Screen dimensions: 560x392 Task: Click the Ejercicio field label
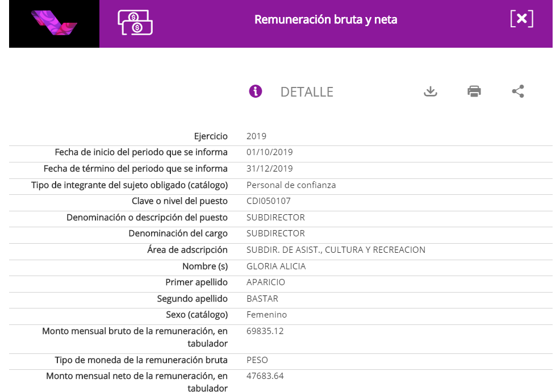click(211, 136)
